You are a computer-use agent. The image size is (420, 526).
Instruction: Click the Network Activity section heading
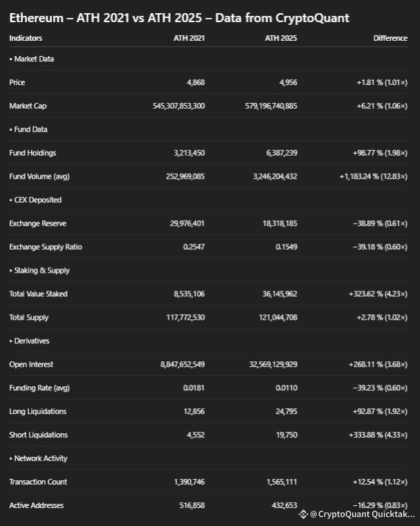click(x=39, y=458)
